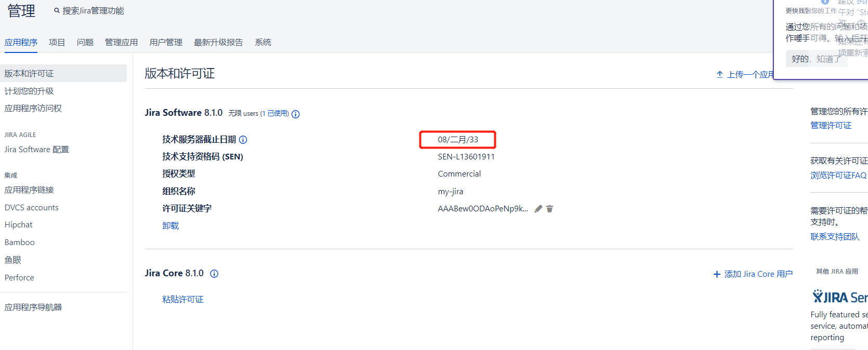Select 版本和许可证 in the sidebar
Image resolution: width=868 pixels, height=350 pixels.
[x=63, y=73]
